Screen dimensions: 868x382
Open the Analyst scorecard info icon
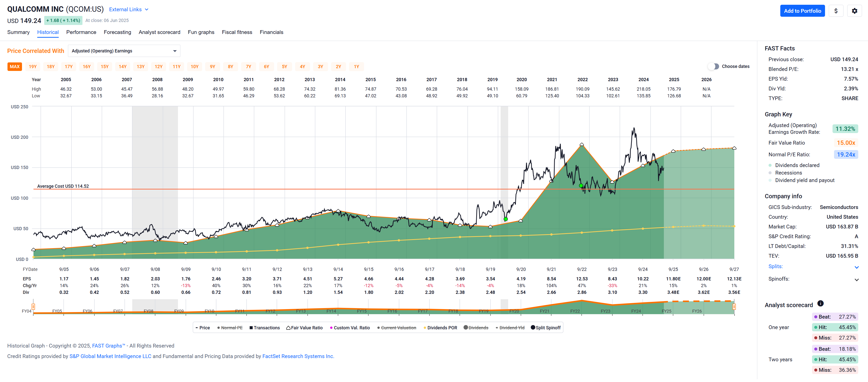point(820,304)
